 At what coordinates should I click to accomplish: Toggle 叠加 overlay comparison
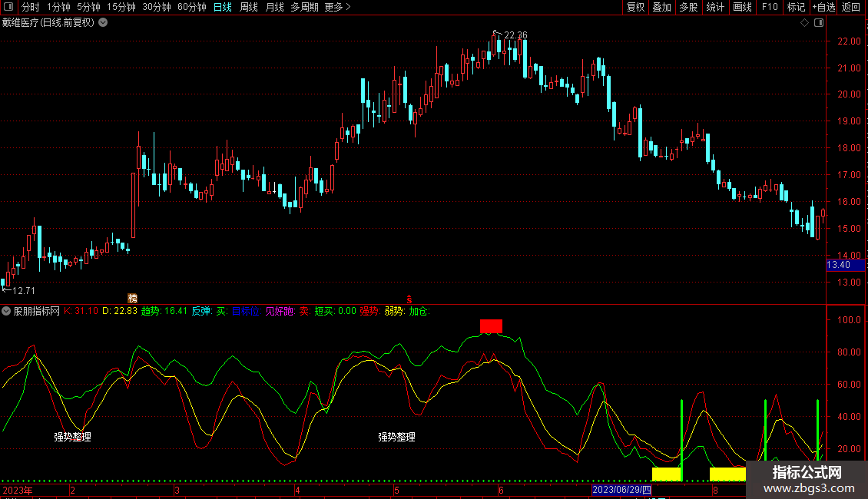coord(661,8)
